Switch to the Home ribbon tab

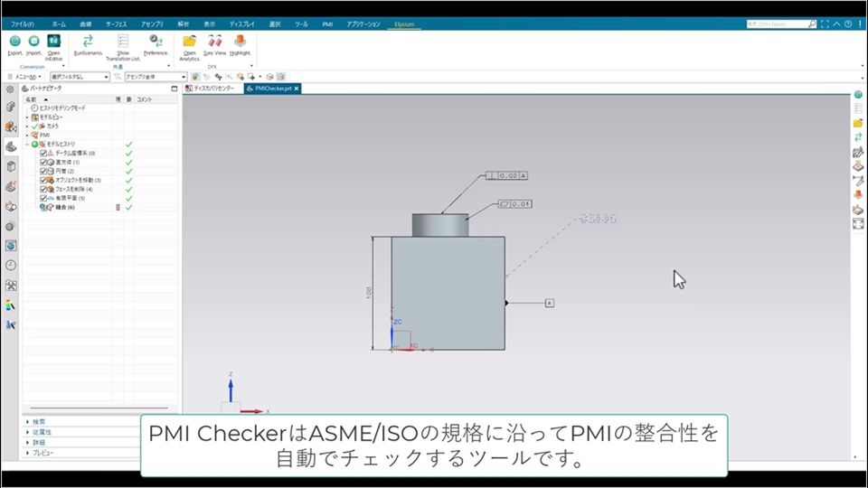[59, 24]
